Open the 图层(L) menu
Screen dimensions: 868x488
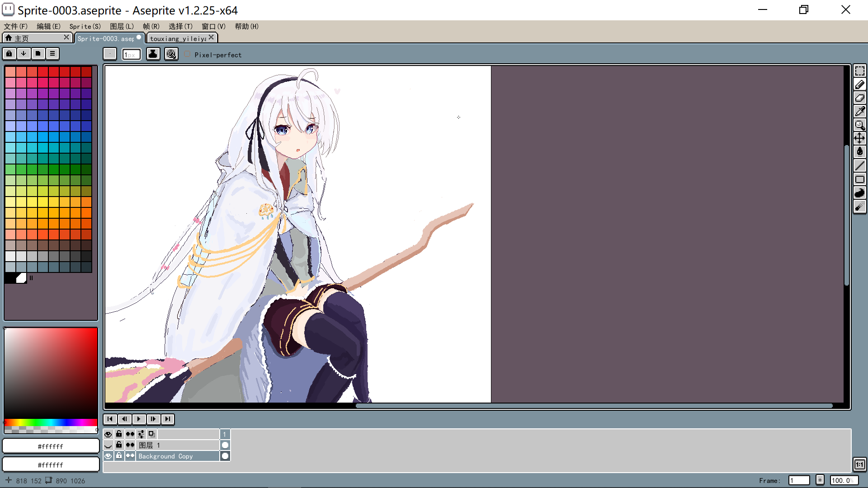[122, 27]
